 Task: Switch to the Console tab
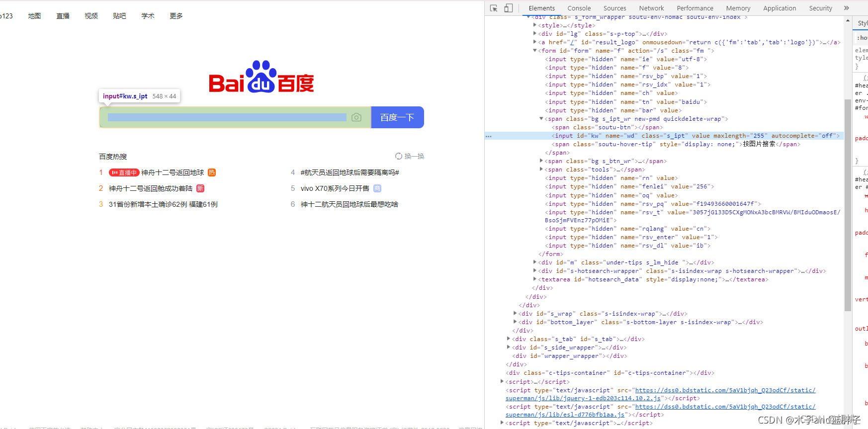click(x=579, y=8)
